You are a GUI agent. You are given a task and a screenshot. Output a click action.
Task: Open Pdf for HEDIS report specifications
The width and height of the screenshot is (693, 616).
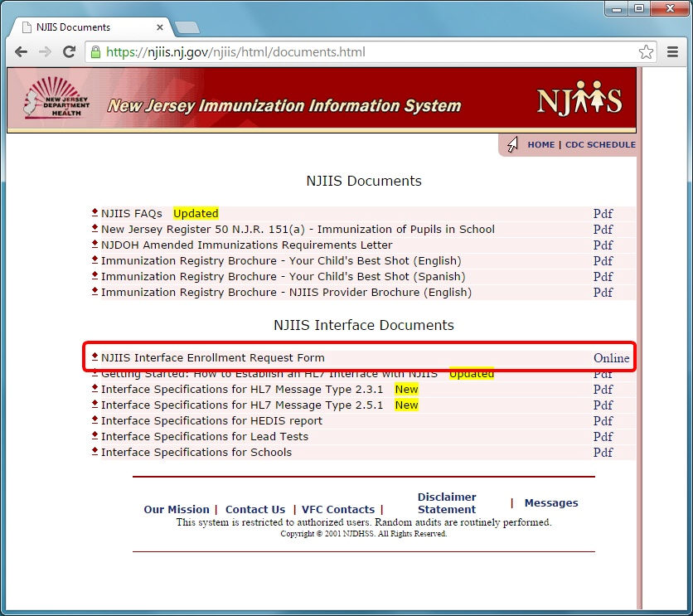click(603, 420)
